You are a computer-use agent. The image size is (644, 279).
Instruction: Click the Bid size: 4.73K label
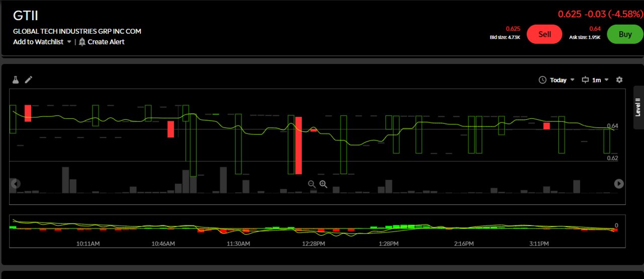pos(505,37)
